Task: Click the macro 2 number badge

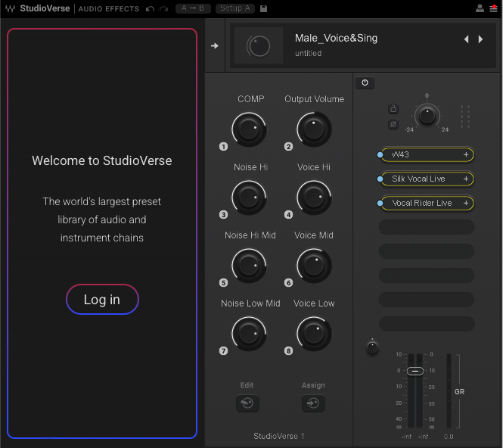Action: pyautogui.click(x=288, y=147)
